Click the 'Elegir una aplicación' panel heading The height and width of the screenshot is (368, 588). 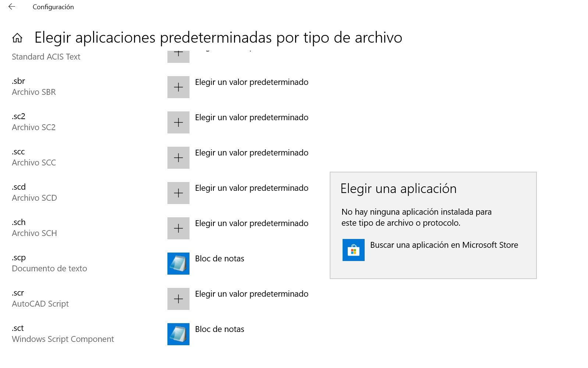[399, 188]
